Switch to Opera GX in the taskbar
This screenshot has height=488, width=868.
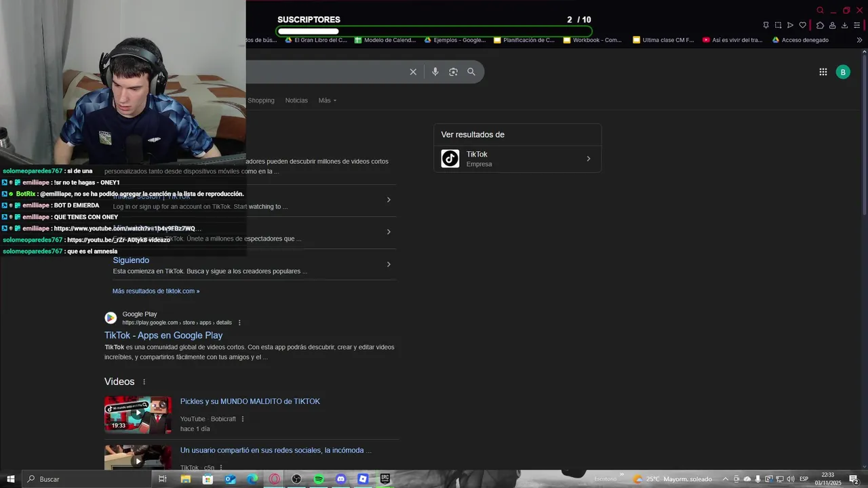tap(275, 479)
